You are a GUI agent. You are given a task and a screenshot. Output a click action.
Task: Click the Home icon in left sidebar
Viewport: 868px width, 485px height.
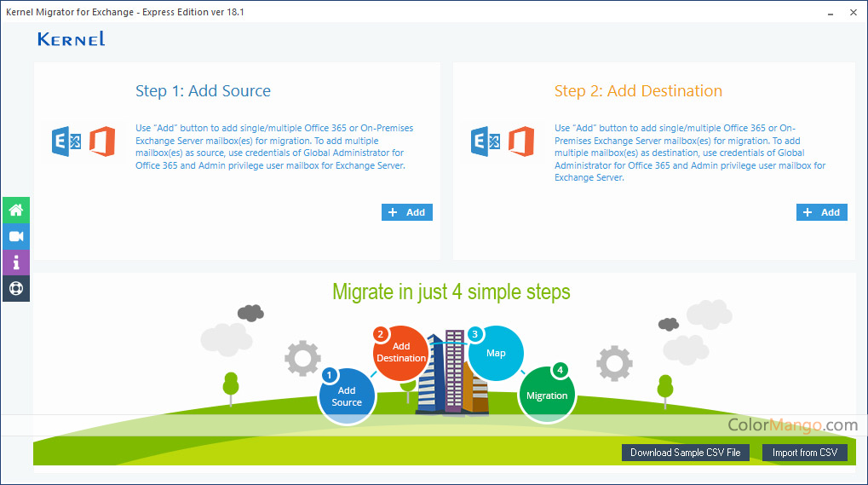(15, 210)
